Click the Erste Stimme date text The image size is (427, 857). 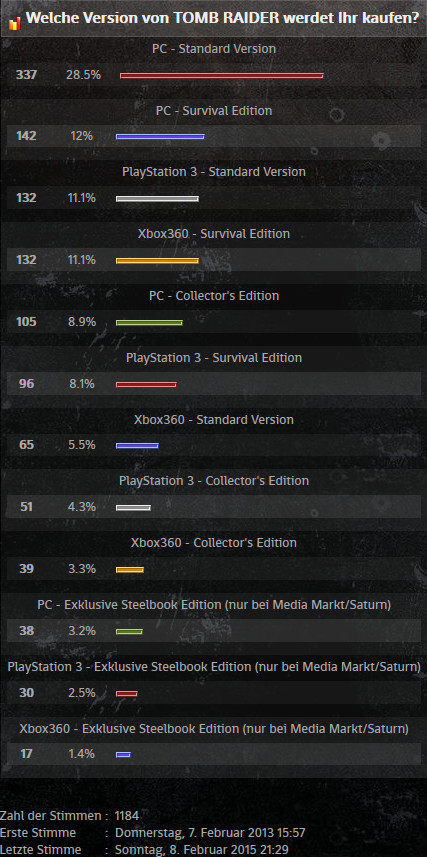[x=210, y=833]
